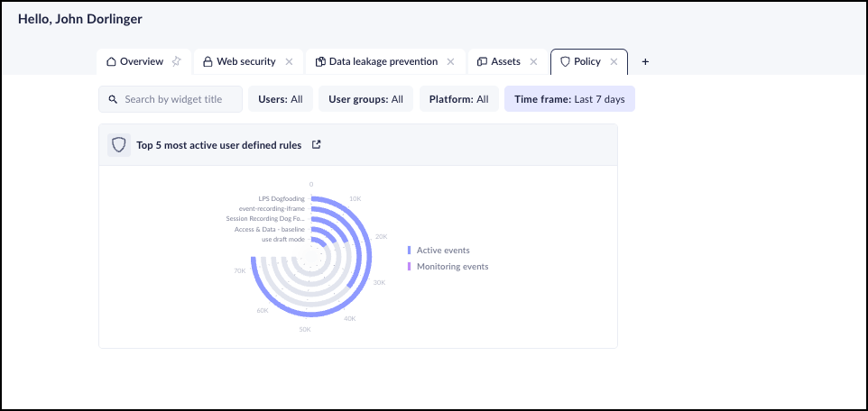The image size is (868, 411).
Task: Expand the Platform filter dropdown
Action: click(458, 99)
